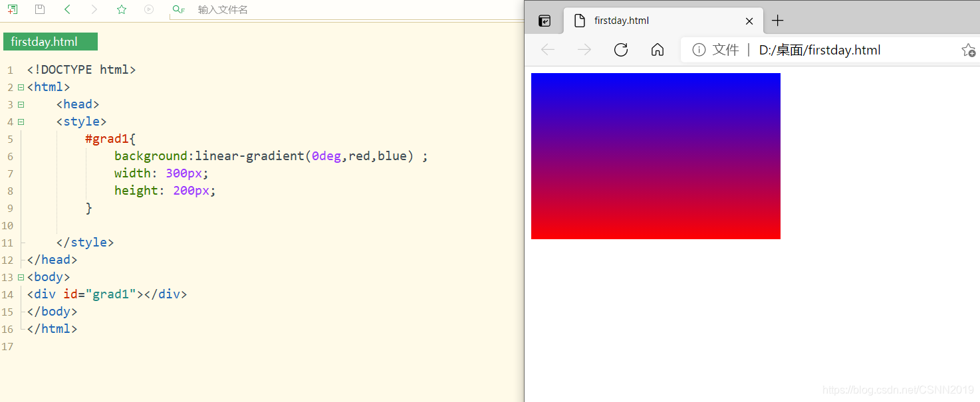Collapse the head tag fold marker on line 3
The image size is (980, 402).
tap(21, 104)
